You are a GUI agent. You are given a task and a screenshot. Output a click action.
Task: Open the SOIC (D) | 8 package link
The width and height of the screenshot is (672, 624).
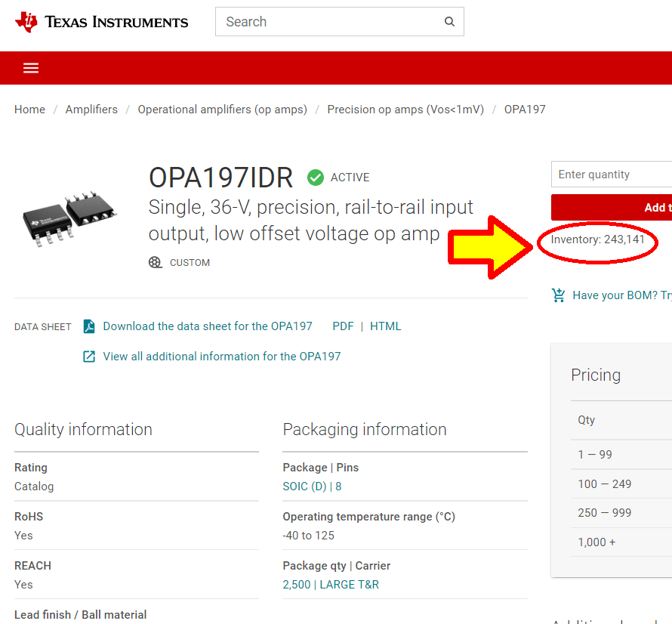pos(312,487)
